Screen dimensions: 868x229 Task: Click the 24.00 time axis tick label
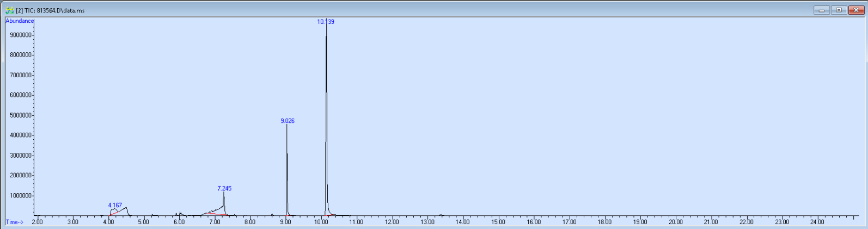(817, 222)
